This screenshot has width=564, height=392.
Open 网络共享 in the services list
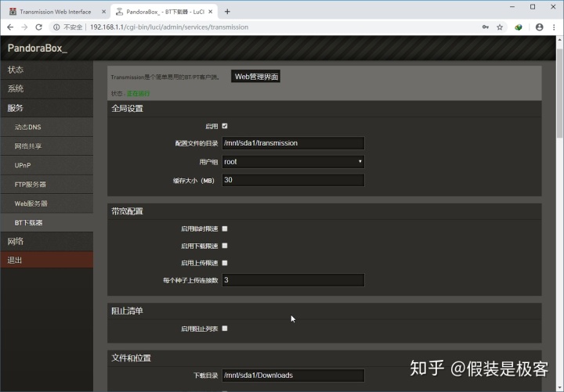coord(47,146)
